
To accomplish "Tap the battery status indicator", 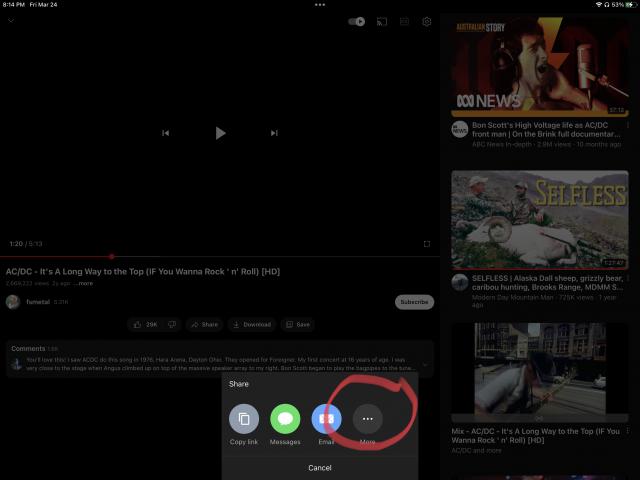I will coord(631,4).
